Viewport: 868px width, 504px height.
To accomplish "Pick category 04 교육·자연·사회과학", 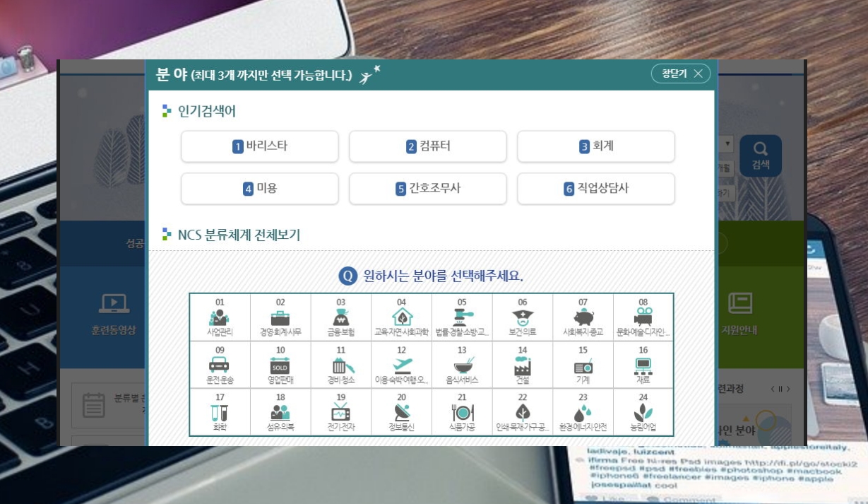I will pyautogui.click(x=401, y=317).
